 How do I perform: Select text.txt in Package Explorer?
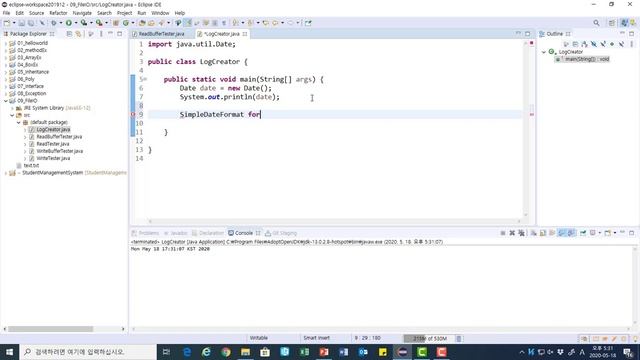click(31, 165)
